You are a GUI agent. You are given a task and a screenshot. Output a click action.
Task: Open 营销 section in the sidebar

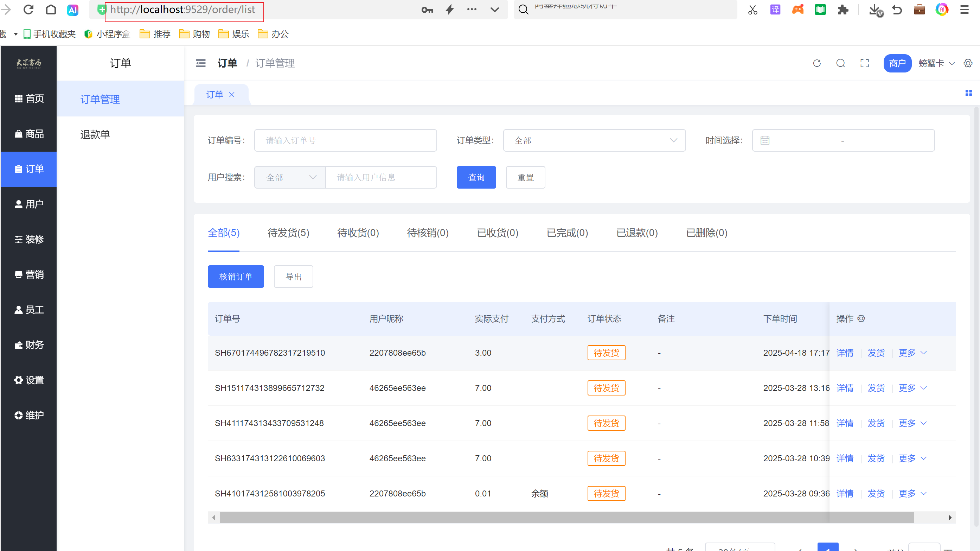tap(29, 274)
